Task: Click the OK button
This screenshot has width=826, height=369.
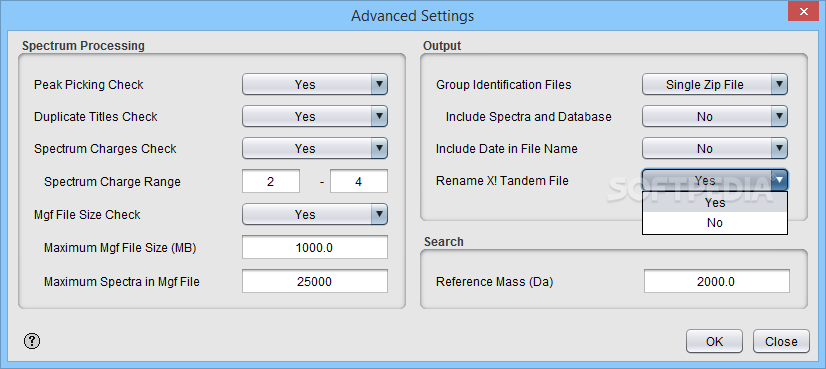Action: click(714, 342)
